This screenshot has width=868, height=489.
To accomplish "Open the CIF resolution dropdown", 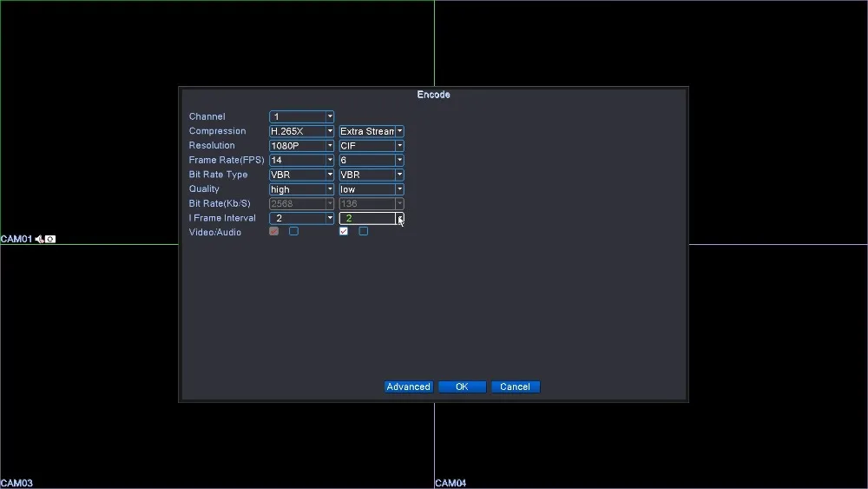I will pyautogui.click(x=372, y=146).
